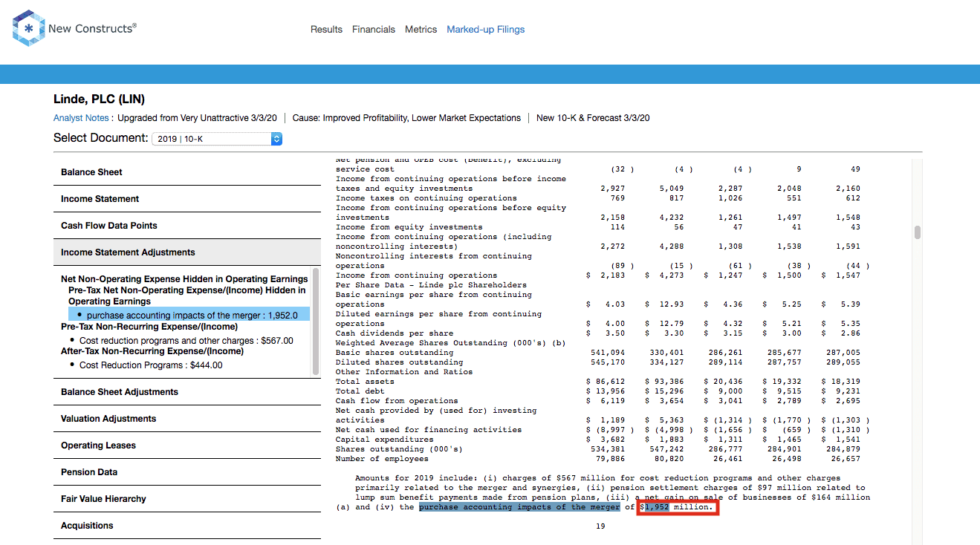This screenshot has width=980, height=545.
Task: Select Cost reduction programs and other charges : $567.00
Action: pyautogui.click(x=186, y=341)
